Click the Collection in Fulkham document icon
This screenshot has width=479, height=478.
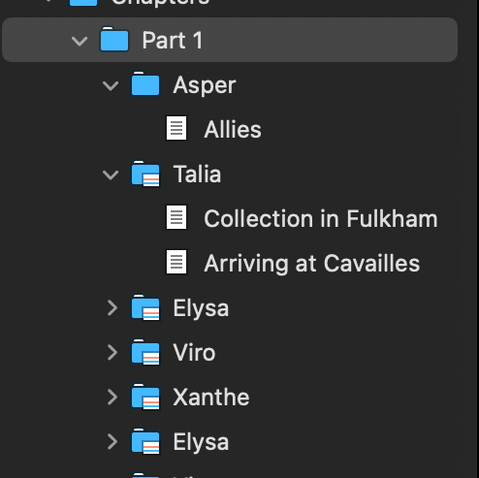[176, 217]
